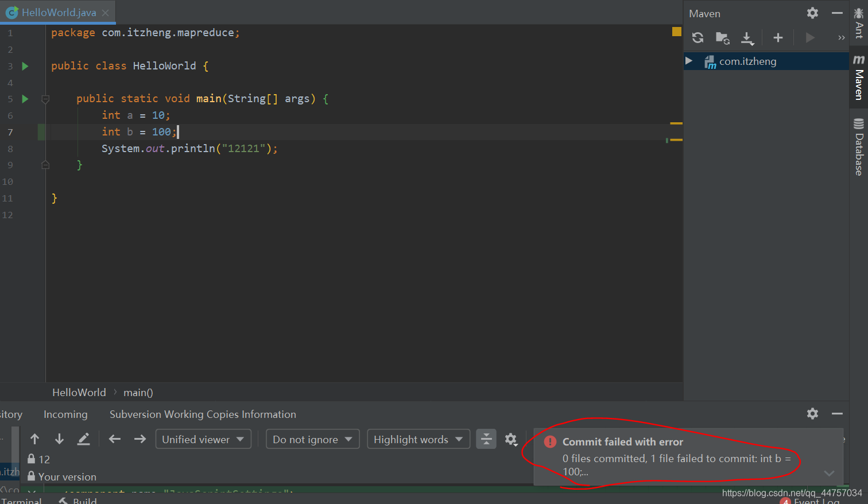Open Unified viewer dropdown
Viewport: 868px width, 504px height.
tap(203, 439)
